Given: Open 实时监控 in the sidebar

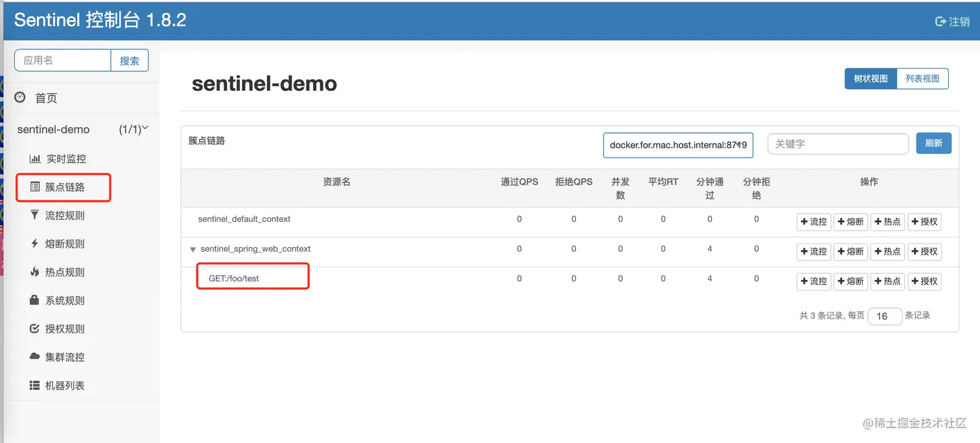Looking at the screenshot, I should point(66,159).
